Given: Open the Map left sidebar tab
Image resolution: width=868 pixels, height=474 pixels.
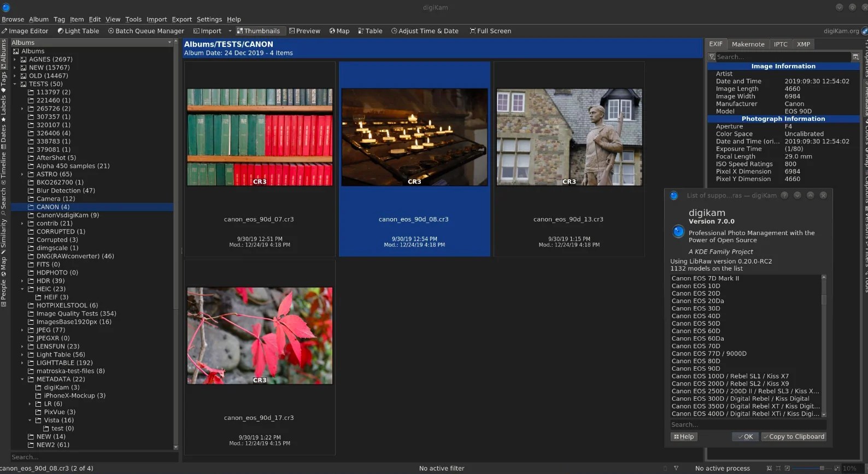Looking at the screenshot, I should (4, 267).
